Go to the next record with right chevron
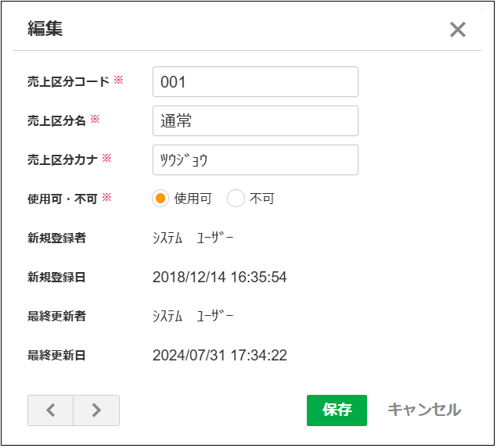The height and width of the screenshot is (448, 497). click(x=96, y=410)
